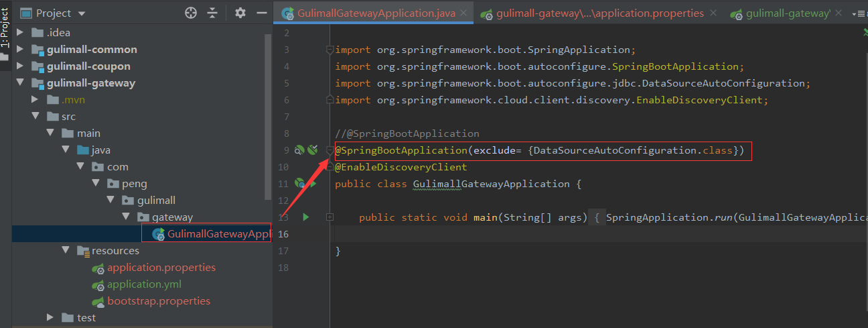Close the application.properties editor tab
This screenshot has height=328, width=868.
(x=713, y=13)
